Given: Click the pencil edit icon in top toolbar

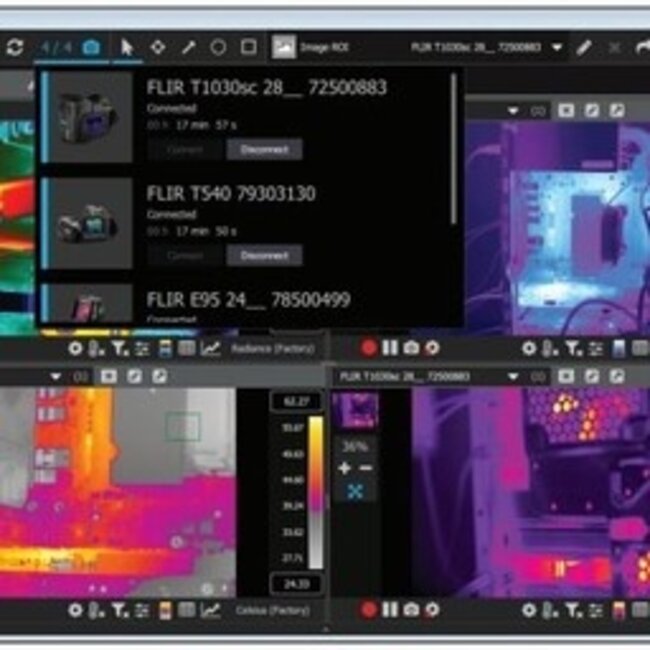Looking at the screenshot, I should (x=584, y=48).
